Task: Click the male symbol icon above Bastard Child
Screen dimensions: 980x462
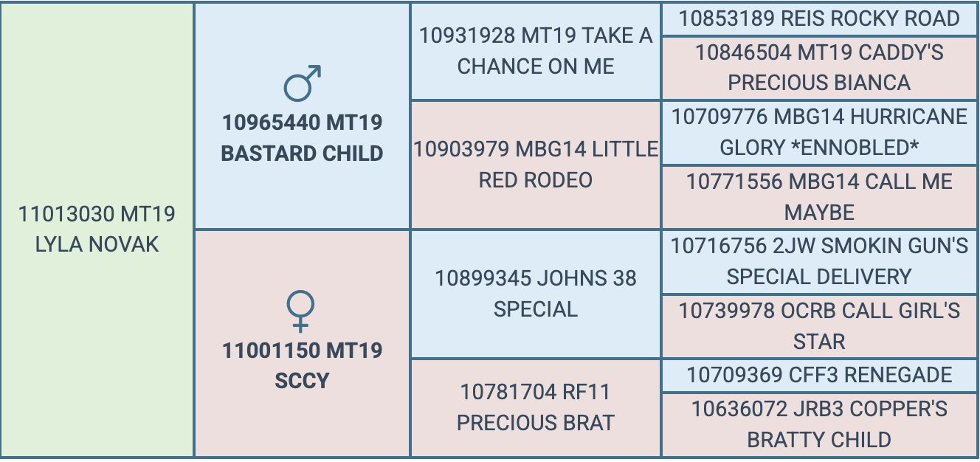Action: tap(303, 83)
